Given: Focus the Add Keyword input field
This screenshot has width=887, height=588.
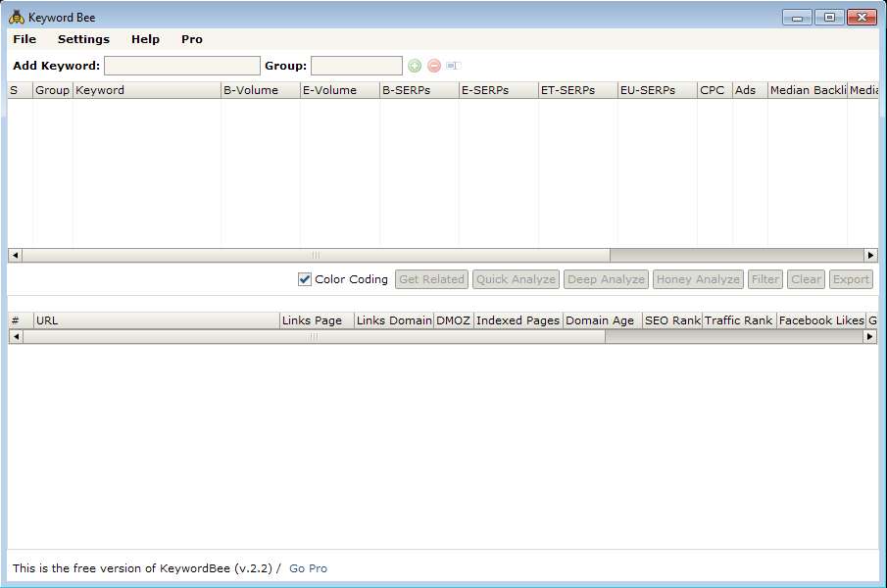Looking at the screenshot, I should 182,66.
